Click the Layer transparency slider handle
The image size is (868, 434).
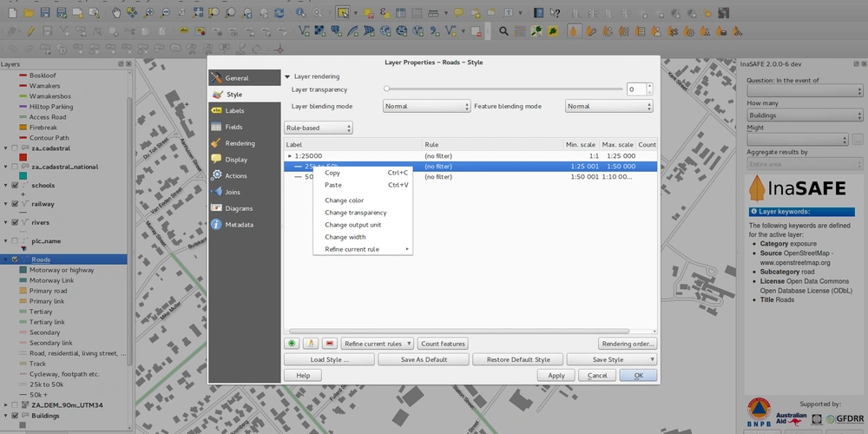click(x=386, y=89)
